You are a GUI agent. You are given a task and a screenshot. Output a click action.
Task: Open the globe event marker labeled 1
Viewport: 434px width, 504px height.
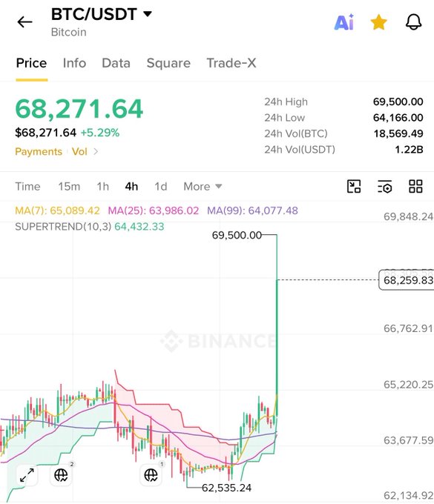(151, 475)
